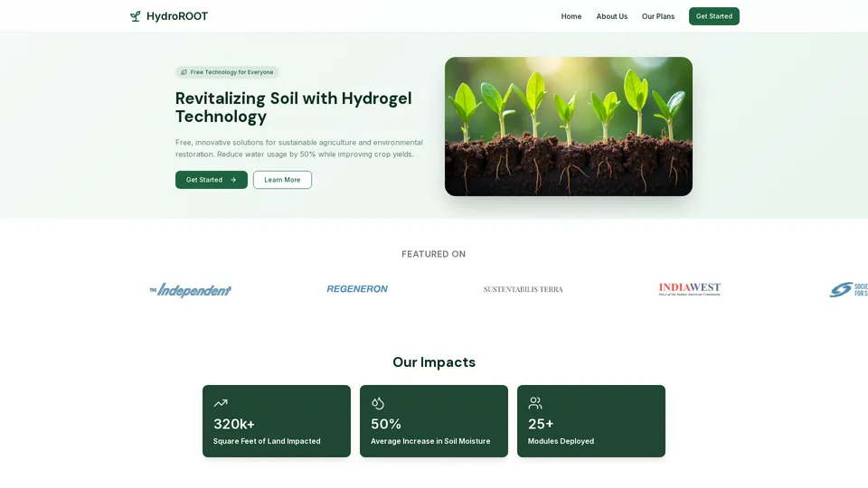Click the Revitalizing Soil with Hydrogel Technology heading
The image size is (868, 488).
point(293,108)
